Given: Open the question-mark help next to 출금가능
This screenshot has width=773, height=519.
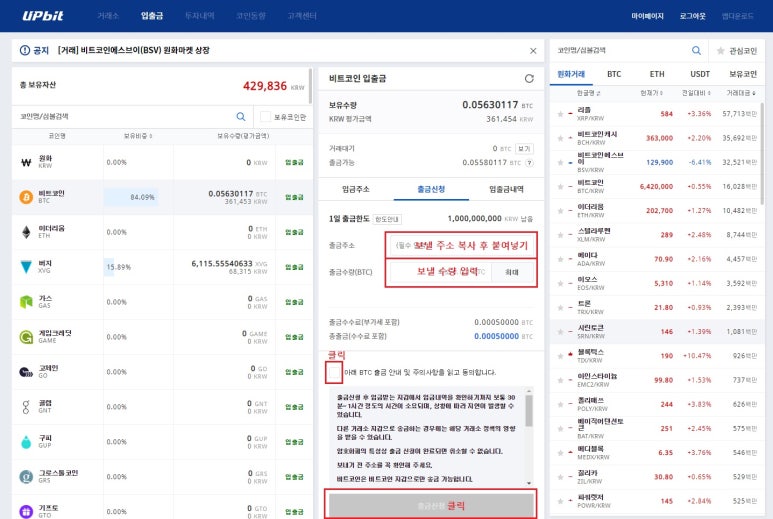Looking at the screenshot, I should click(529, 163).
